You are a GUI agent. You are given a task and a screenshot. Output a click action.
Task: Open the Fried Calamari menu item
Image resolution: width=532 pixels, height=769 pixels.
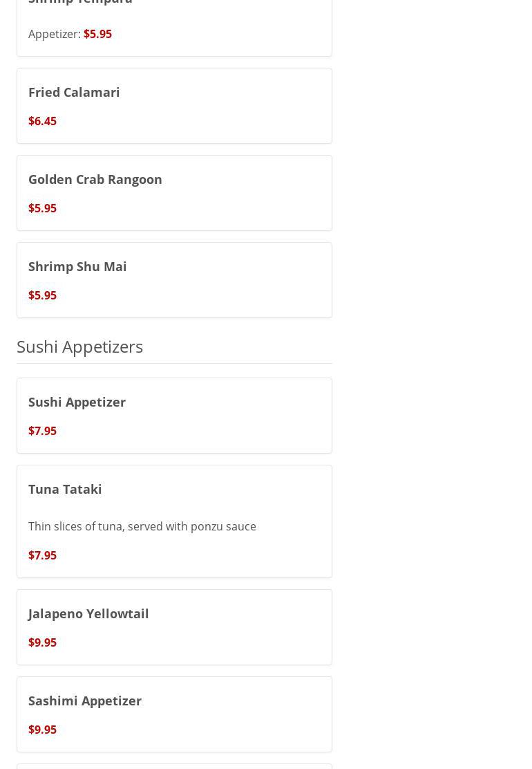coord(74,92)
